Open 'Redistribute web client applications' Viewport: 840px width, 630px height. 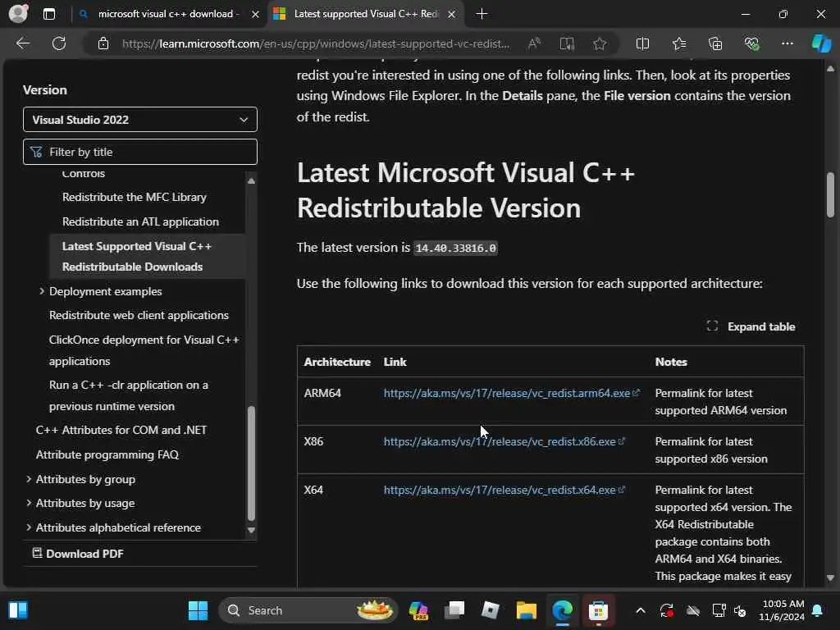pos(139,315)
